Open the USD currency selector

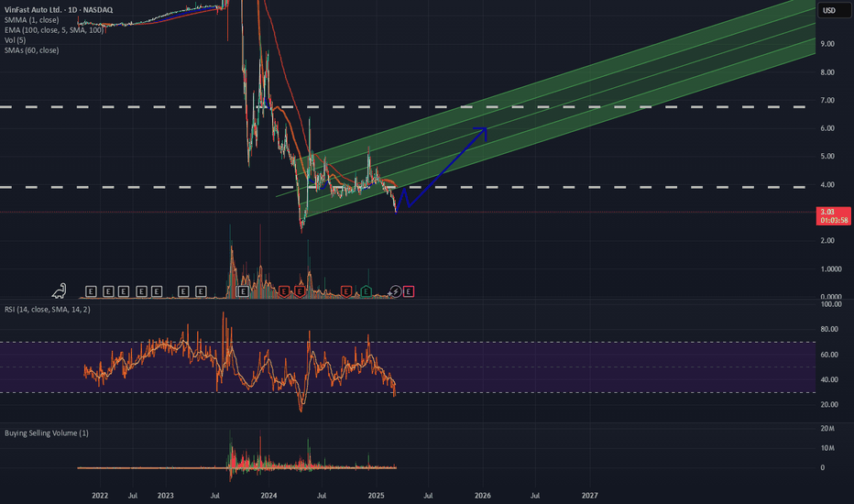tap(833, 10)
